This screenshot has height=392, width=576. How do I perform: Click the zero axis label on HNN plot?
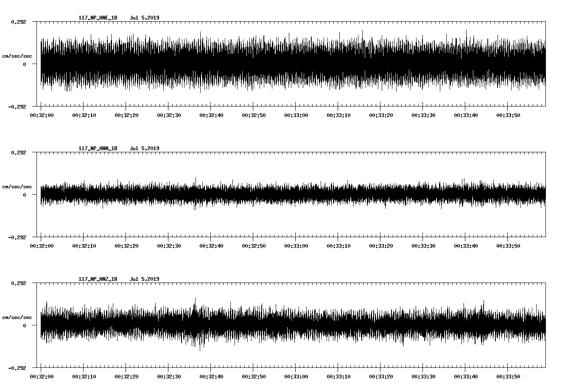click(25, 195)
